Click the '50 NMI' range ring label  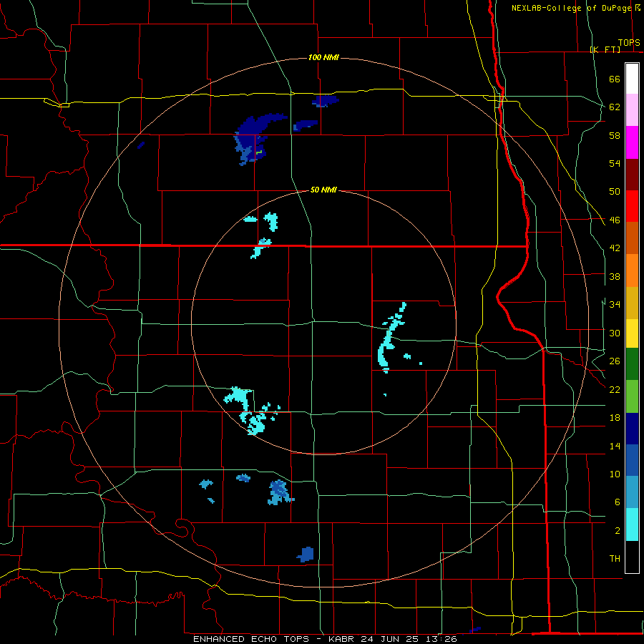[x=323, y=190]
